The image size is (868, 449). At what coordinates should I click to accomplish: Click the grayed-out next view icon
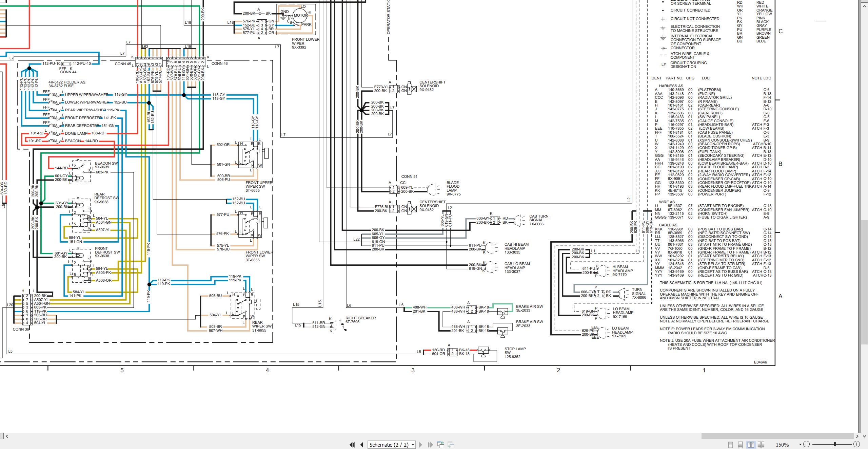click(x=451, y=445)
